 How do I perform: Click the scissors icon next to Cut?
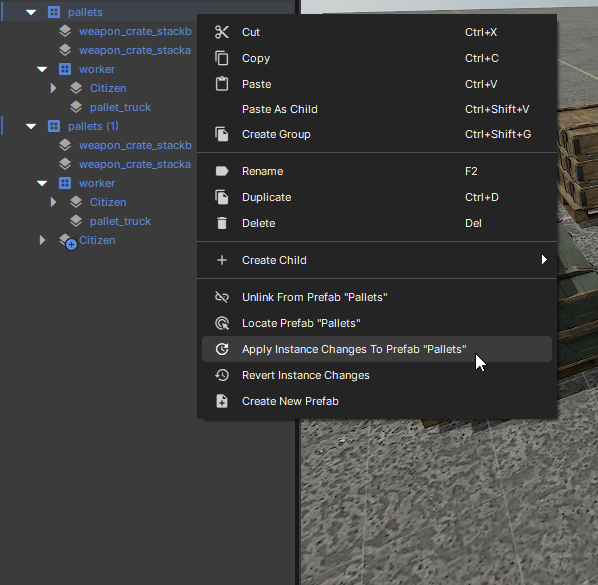point(222,32)
